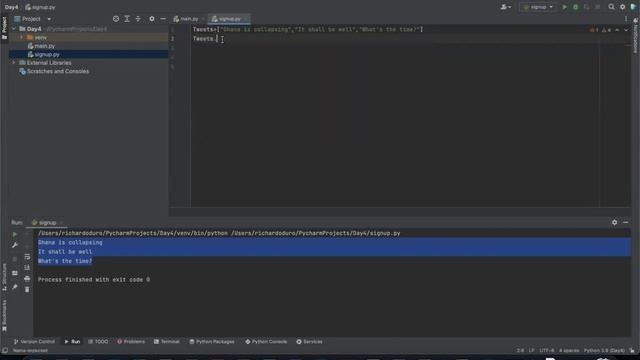Print the Run console output
The image size is (640, 360).
[x=27, y=278]
